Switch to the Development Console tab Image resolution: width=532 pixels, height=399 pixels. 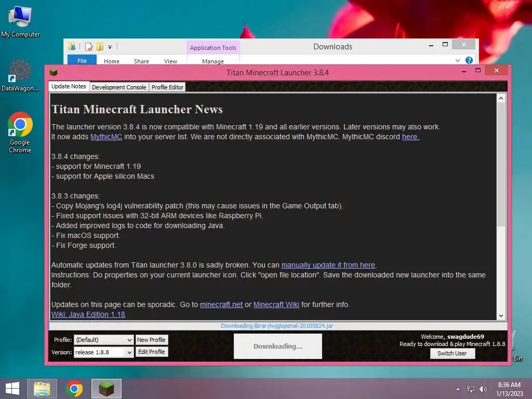(119, 87)
